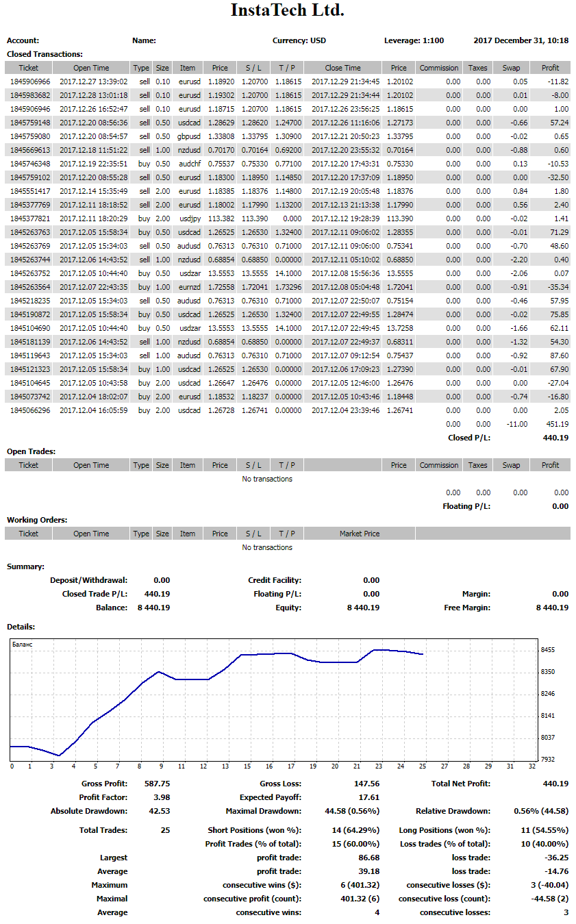Select the Relative Drawdown: label
The image size is (576, 924).
click(453, 811)
